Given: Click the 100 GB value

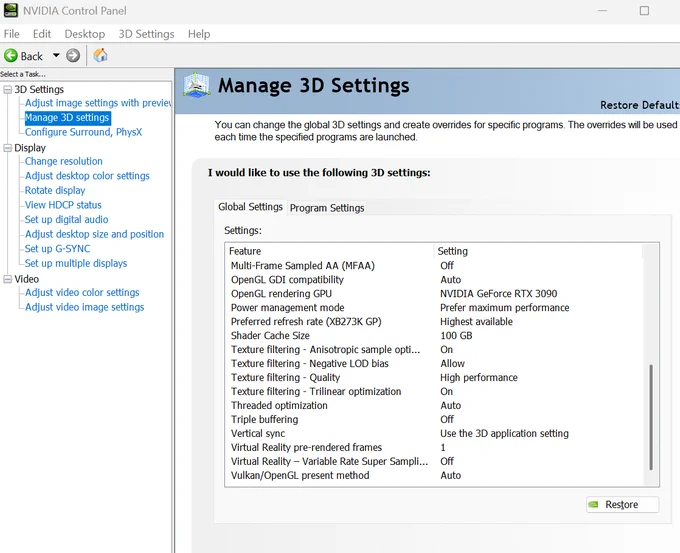Looking at the screenshot, I should coord(456,335).
